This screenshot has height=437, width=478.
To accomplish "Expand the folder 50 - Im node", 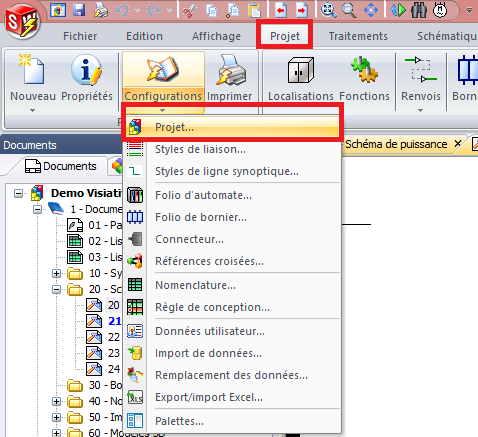I will click(x=56, y=417).
